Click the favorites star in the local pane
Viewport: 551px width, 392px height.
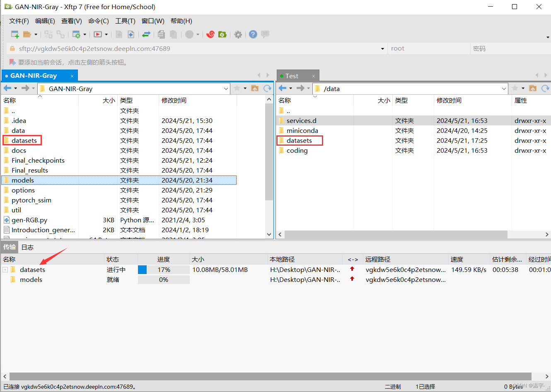(237, 88)
